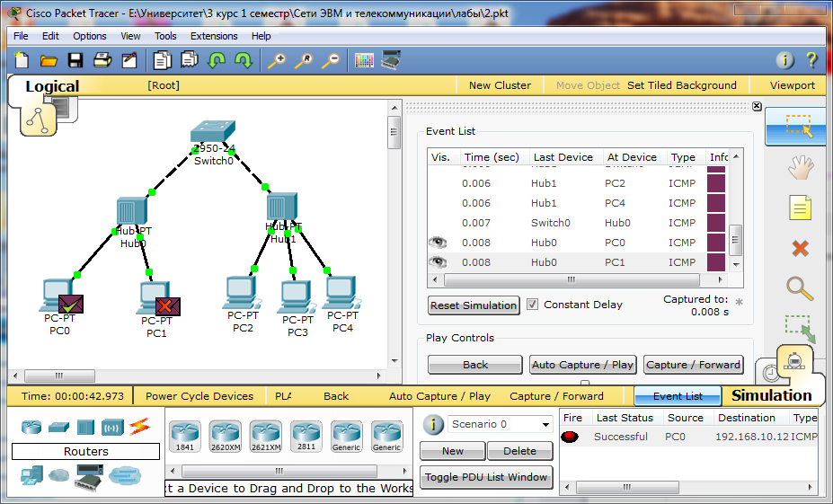Click the router models scroll right arrow
The image size is (833, 504).
click(404, 471)
